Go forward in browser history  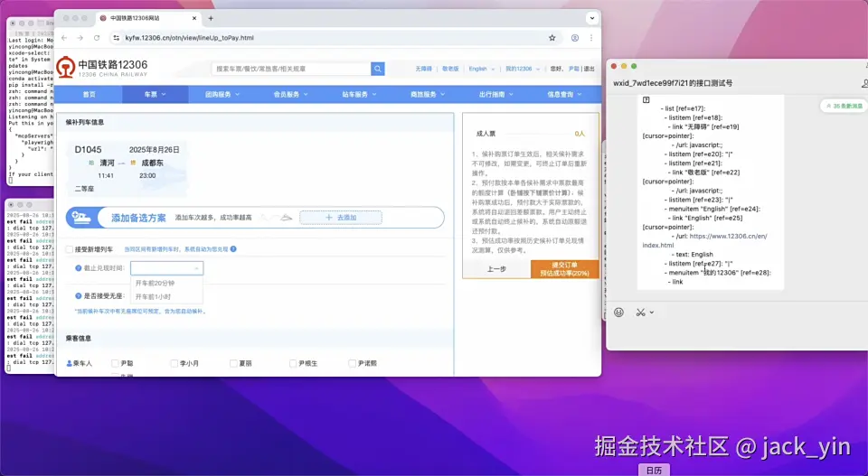tap(80, 38)
